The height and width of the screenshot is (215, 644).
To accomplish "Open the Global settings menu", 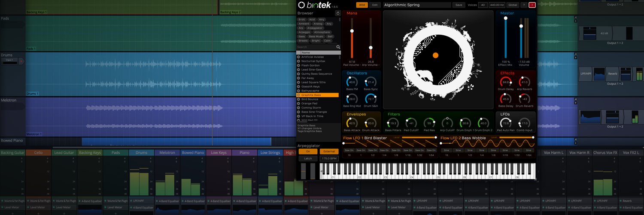I will (x=513, y=5).
